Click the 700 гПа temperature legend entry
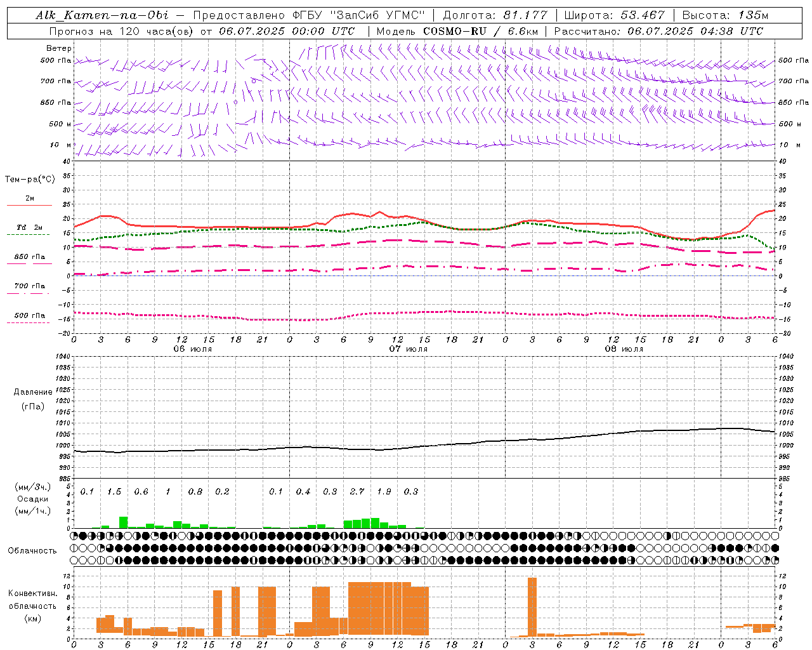812x650 pixels. coord(30,286)
